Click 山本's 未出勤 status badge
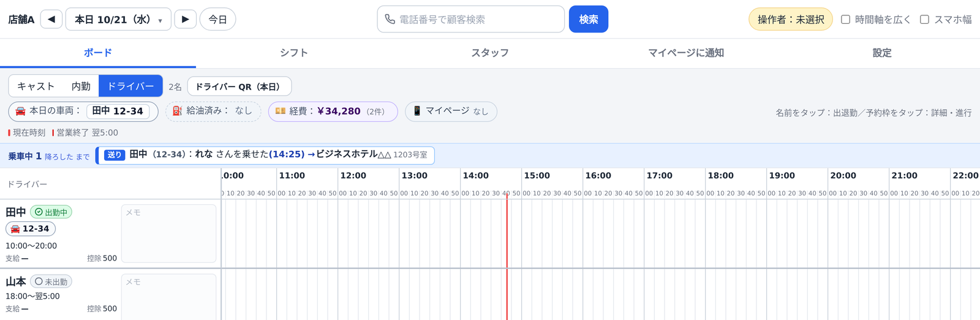The width and height of the screenshot is (980, 320). (51, 281)
